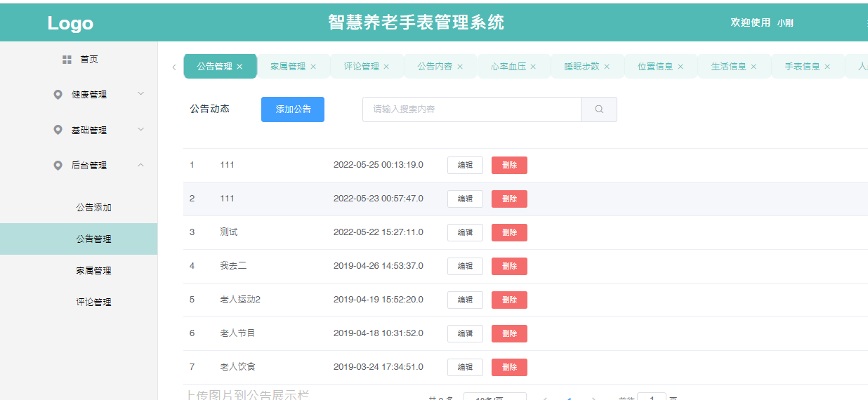Click the 添加公告 button
Viewport: 868px width, 400px height.
coord(293,109)
